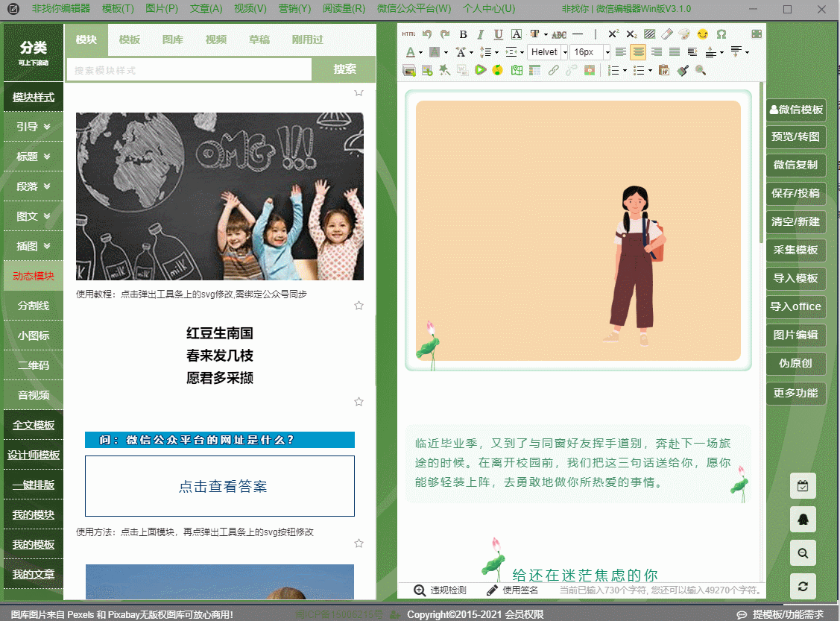Click the editor vertical scrollbar
The height and width of the screenshot is (621, 840).
pyautogui.click(x=762, y=163)
